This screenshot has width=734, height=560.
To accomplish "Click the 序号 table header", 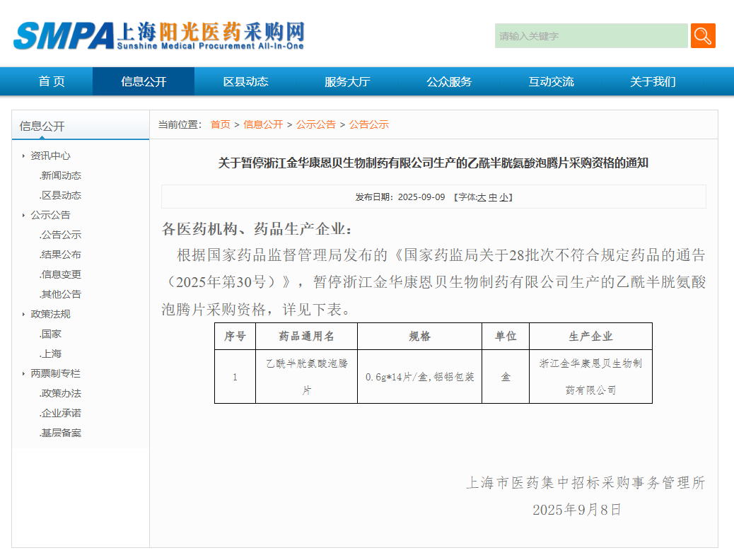I will click(x=235, y=336).
